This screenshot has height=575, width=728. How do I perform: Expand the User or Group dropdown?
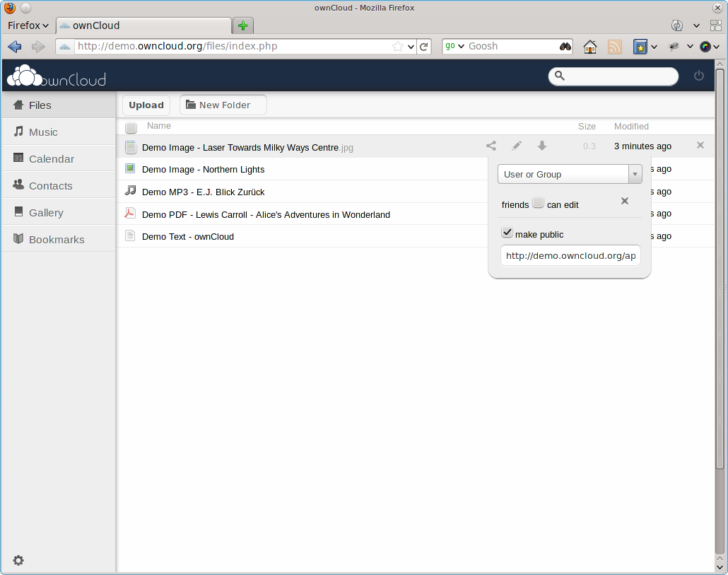pos(570,174)
